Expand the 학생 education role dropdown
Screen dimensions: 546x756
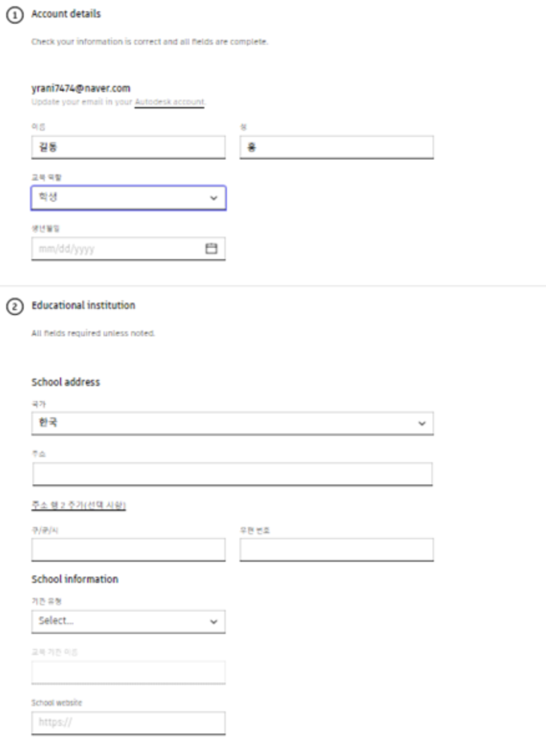tap(128, 198)
